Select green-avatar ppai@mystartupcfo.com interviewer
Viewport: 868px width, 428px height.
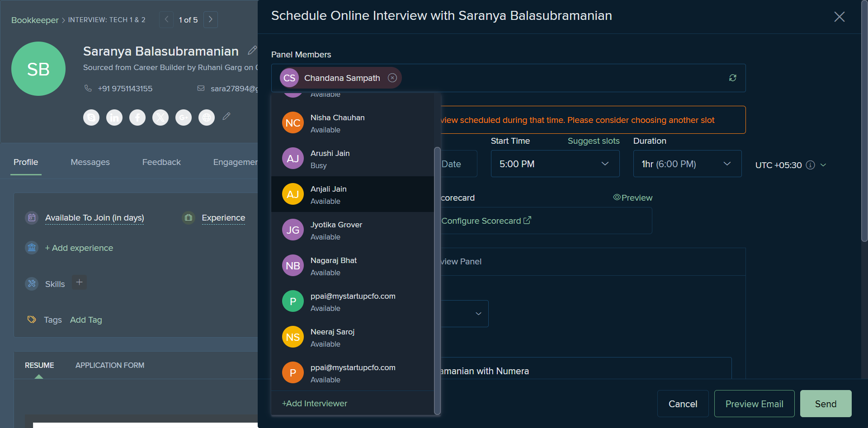click(353, 301)
